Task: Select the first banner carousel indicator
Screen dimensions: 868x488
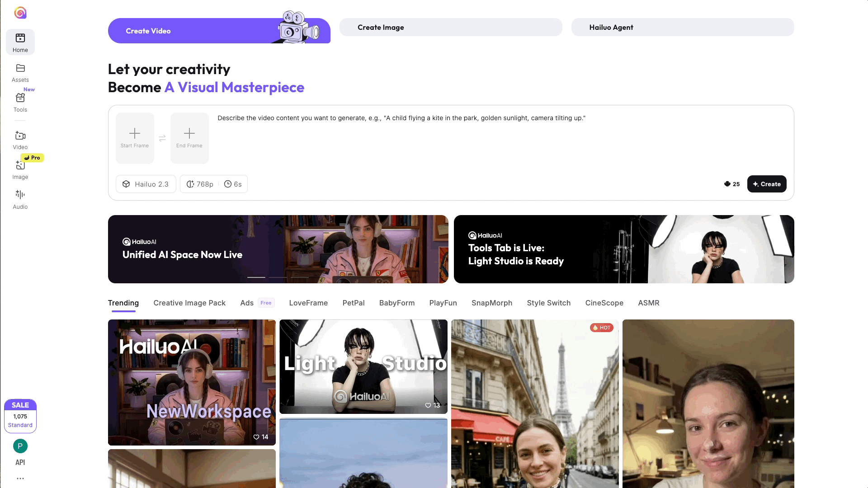Action: coord(256,277)
